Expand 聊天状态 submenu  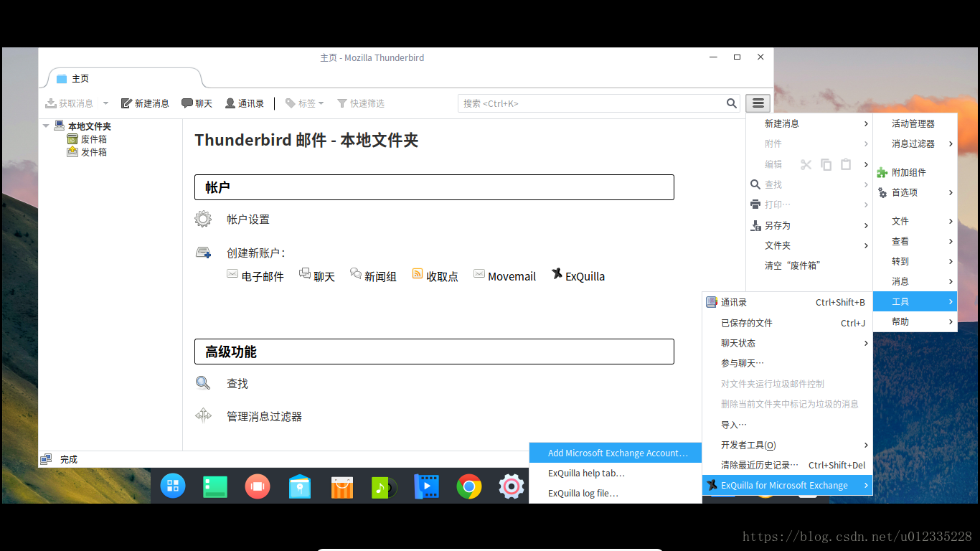pyautogui.click(x=787, y=343)
